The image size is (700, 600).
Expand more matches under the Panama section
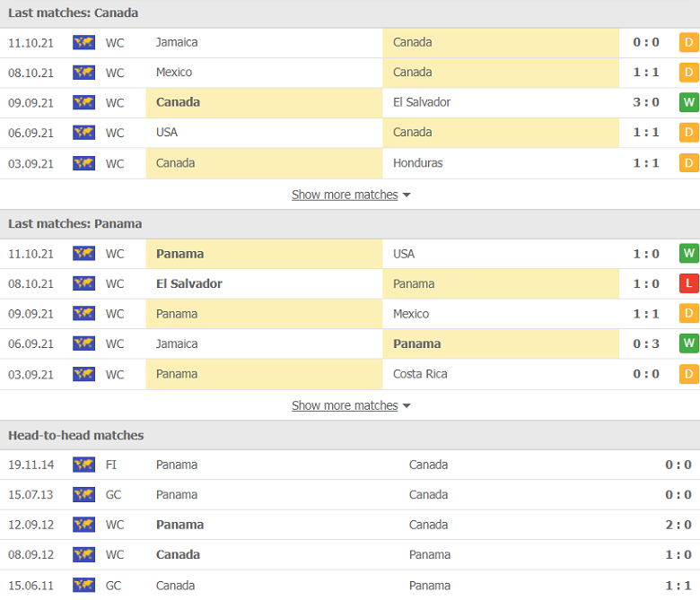[x=345, y=405]
